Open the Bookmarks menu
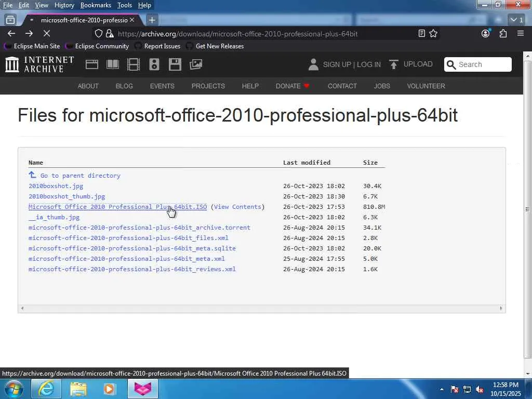Image resolution: width=532 pixels, height=399 pixels. point(96,5)
